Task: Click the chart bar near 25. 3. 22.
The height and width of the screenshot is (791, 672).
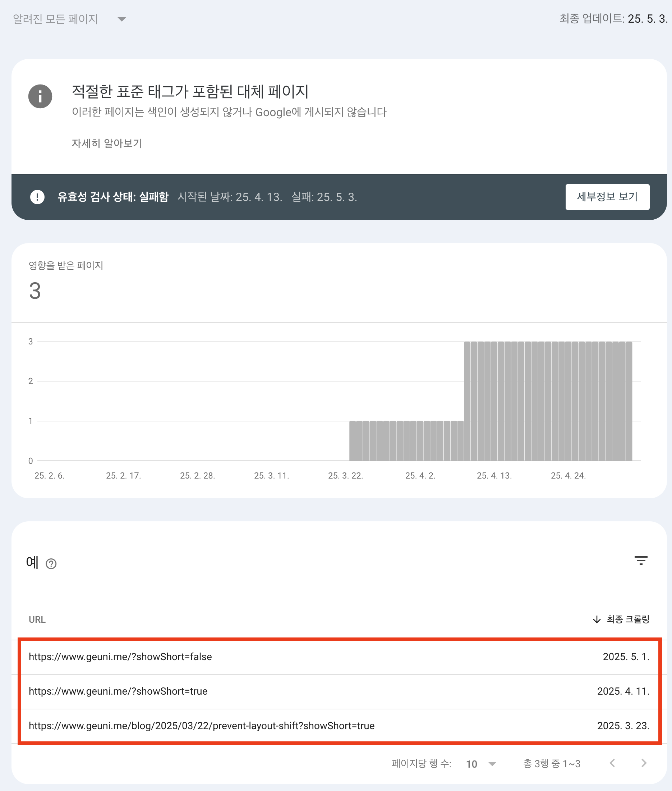Action: [x=353, y=441]
